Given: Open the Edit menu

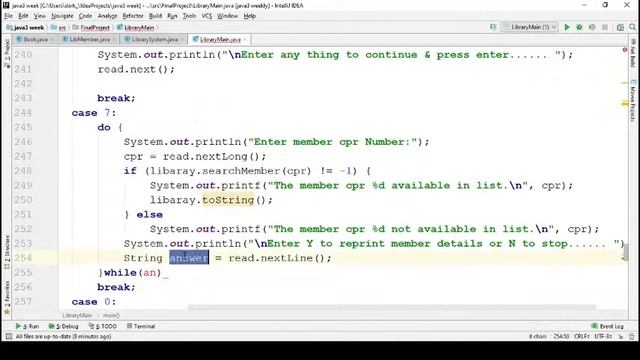Looking at the screenshot, I should click(x=23, y=16).
